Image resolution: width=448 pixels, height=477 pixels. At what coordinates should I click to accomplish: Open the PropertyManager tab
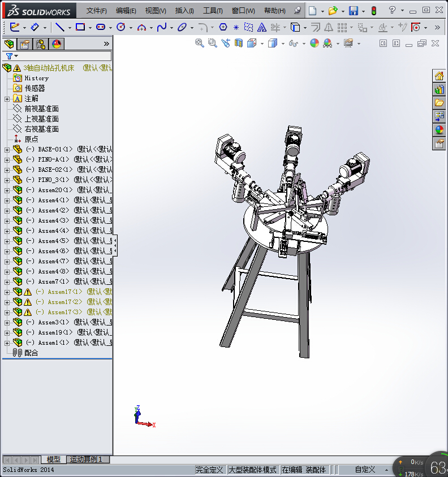tap(25, 44)
